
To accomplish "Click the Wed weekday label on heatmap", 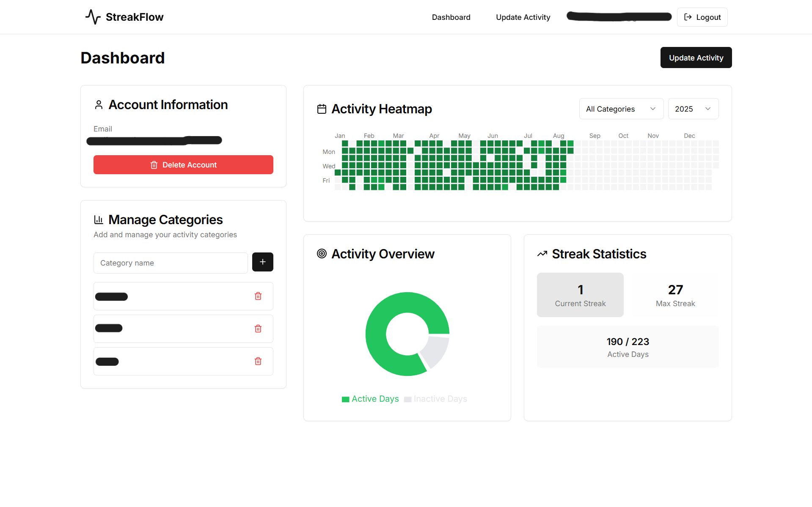I will coord(329,166).
